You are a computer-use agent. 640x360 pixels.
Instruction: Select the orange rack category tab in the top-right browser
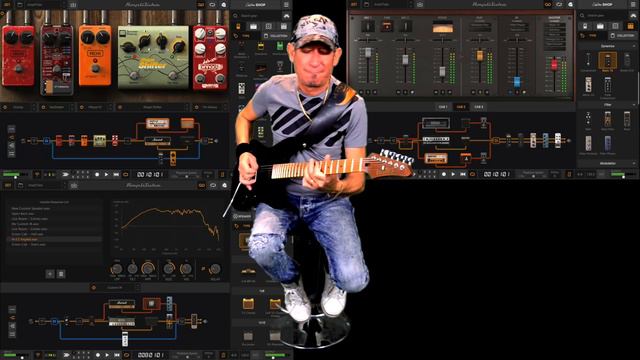pos(631,26)
